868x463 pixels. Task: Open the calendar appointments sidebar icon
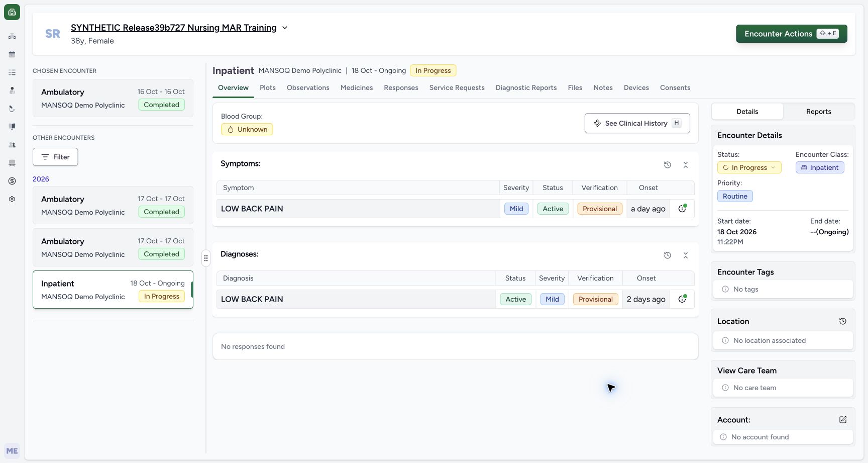[12, 54]
